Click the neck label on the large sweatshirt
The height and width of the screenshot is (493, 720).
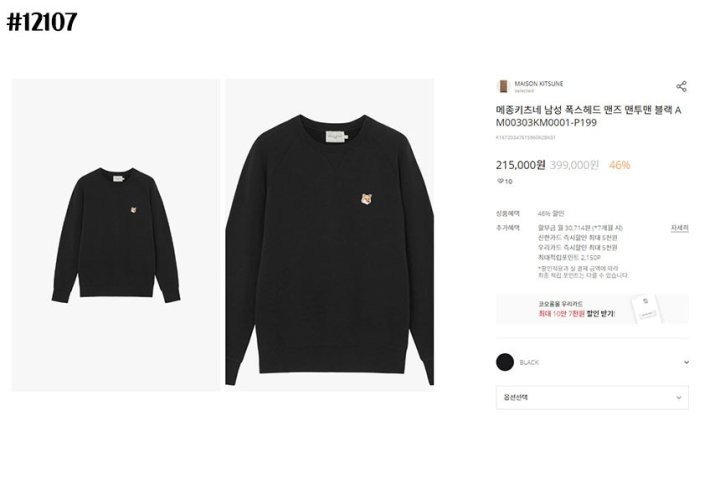tap(336, 137)
